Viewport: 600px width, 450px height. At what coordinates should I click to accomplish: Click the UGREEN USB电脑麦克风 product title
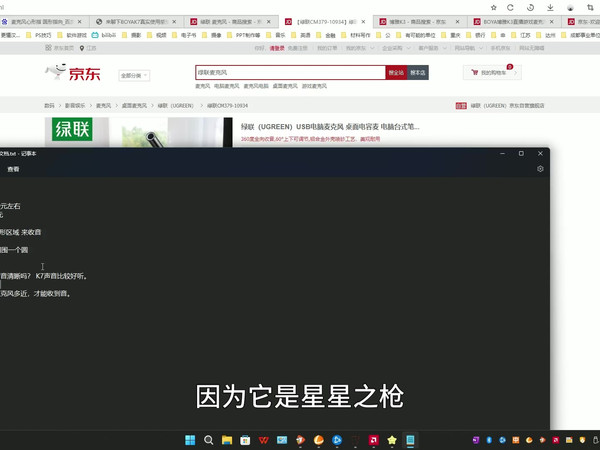330,127
